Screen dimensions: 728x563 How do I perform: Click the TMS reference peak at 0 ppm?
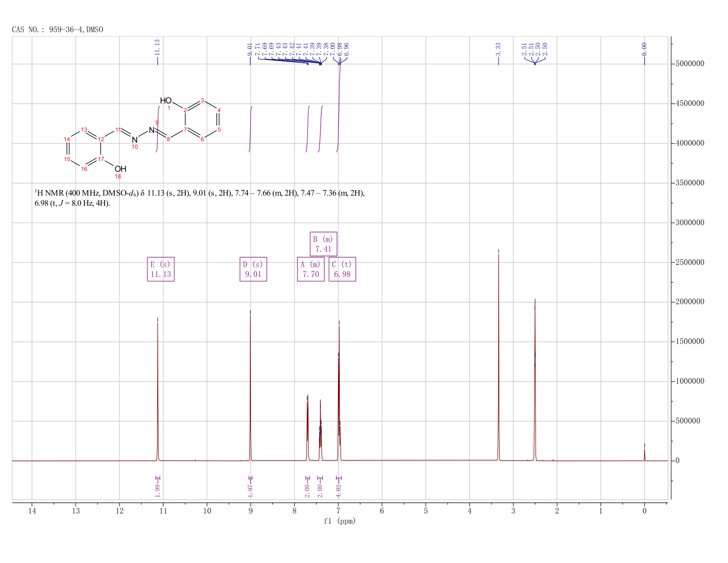point(644,454)
